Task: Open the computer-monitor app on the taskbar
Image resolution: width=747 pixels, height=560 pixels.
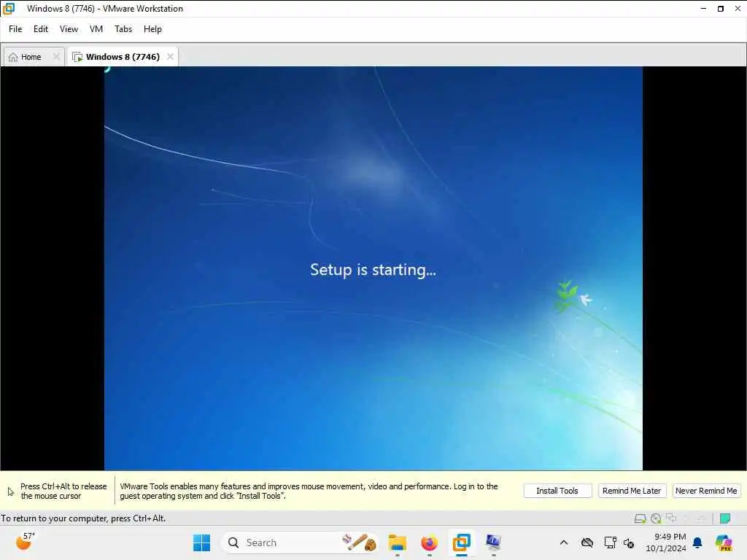Action: [493, 542]
